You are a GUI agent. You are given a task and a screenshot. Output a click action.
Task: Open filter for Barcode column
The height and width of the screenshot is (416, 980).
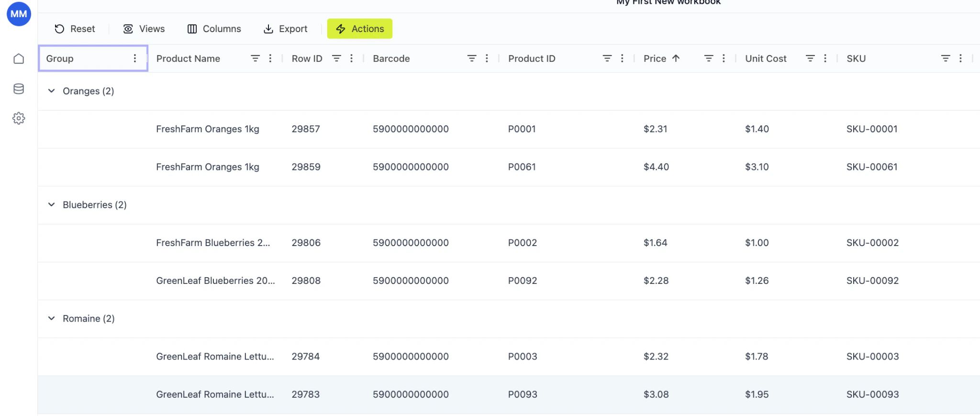(x=472, y=58)
